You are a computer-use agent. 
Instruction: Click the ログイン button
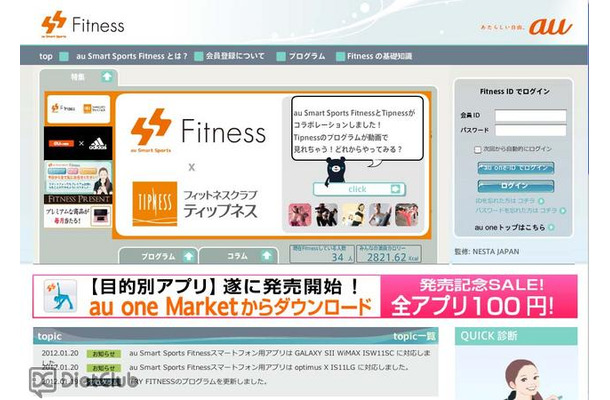pyautogui.click(x=516, y=186)
